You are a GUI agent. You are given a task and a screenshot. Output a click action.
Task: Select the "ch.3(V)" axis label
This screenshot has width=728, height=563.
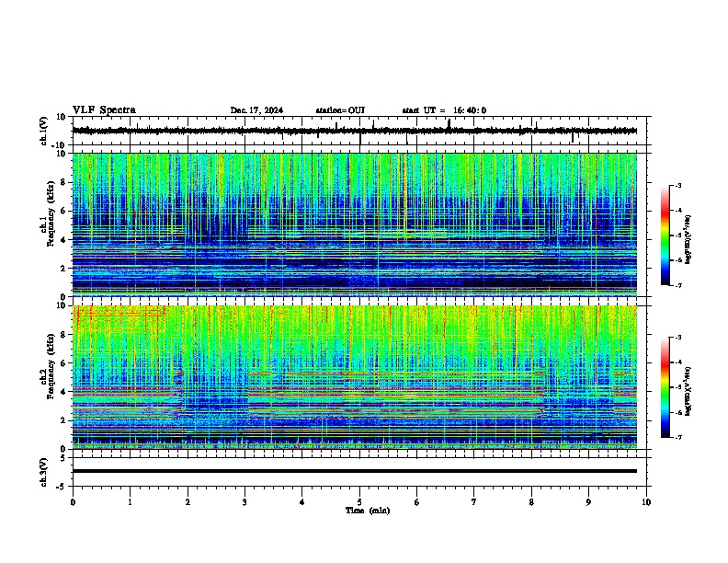tap(44, 472)
